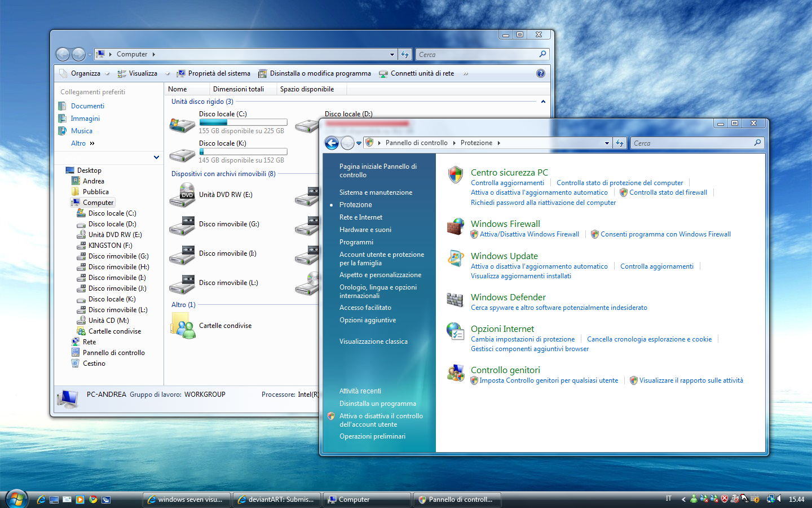
Task: Select Unità CD (M:) in folder tree
Action: click(108, 321)
